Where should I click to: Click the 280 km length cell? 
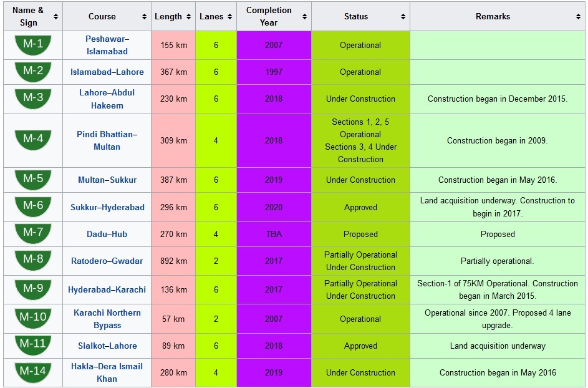tap(173, 372)
